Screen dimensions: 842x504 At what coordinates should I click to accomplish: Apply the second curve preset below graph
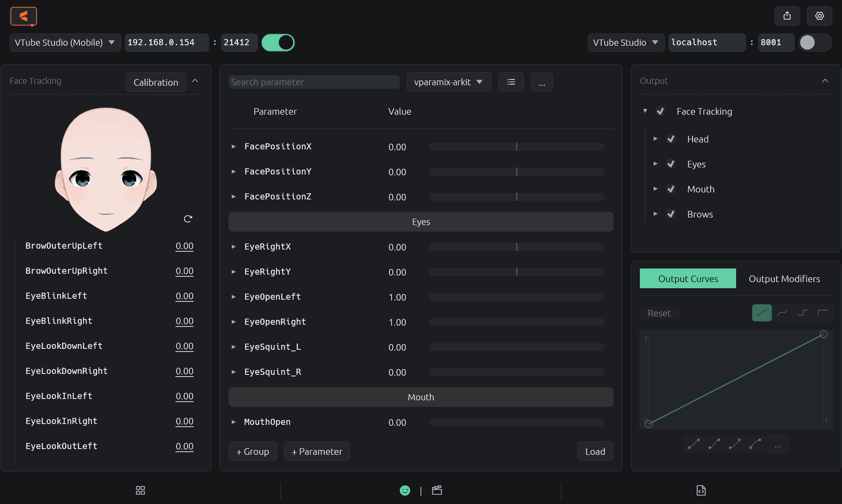pyautogui.click(x=715, y=444)
